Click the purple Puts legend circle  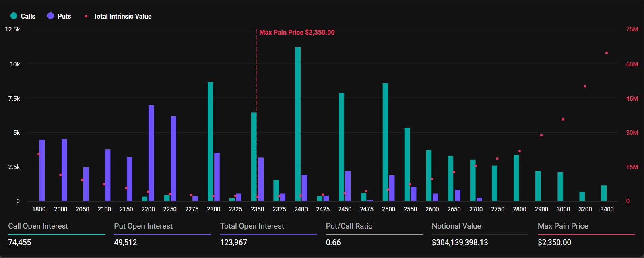[51, 16]
